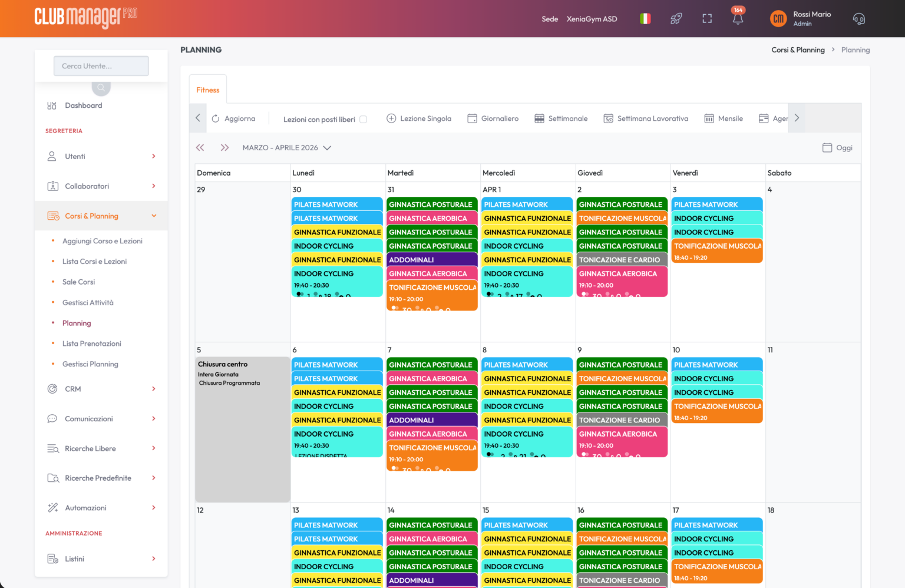The image size is (905, 588).
Task: Expand the Ricerche Libere chevron
Action: tap(154, 448)
